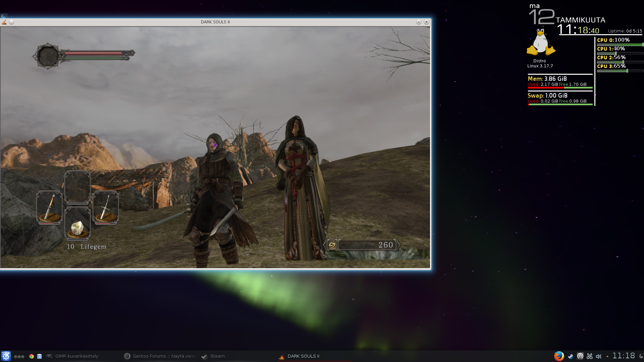Open the file manager panel launcher
The width and height of the screenshot is (644, 362).
[40, 356]
